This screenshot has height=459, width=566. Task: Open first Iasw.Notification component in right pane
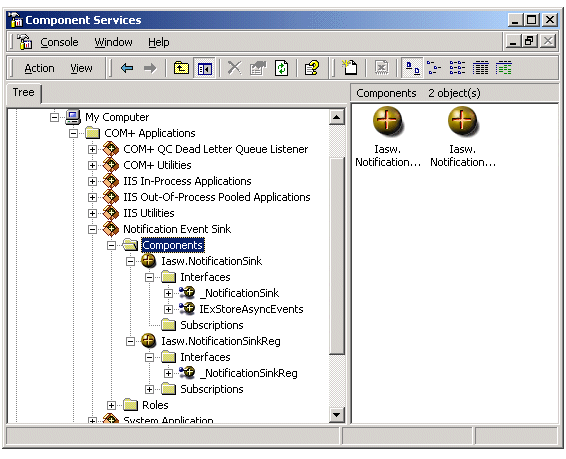click(x=388, y=137)
